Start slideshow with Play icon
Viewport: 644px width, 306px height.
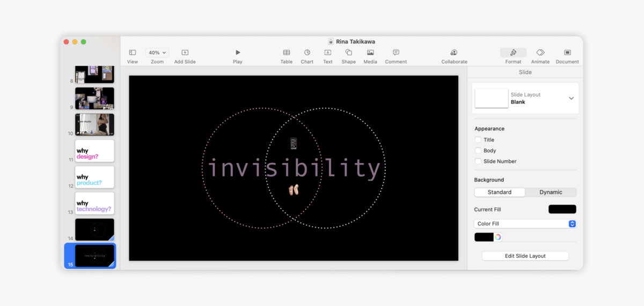pyautogui.click(x=238, y=53)
